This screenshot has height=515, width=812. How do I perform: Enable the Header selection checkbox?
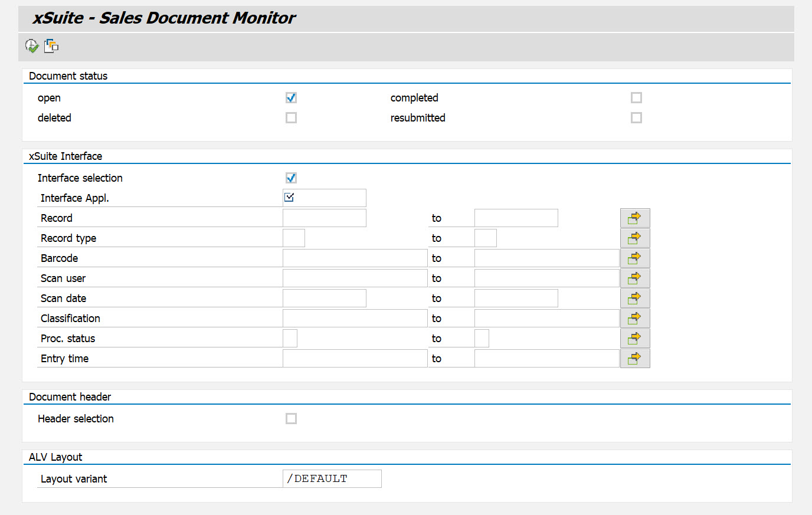pyautogui.click(x=290, y=418)
